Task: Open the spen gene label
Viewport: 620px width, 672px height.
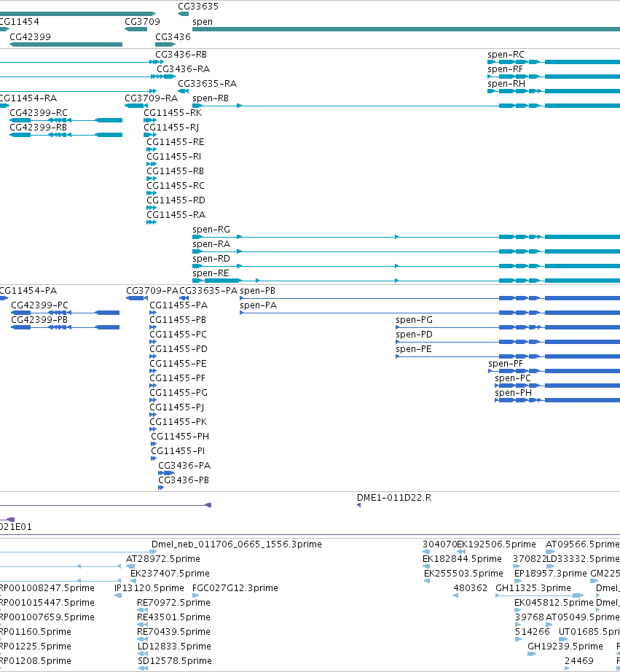Action: point(203,22)
